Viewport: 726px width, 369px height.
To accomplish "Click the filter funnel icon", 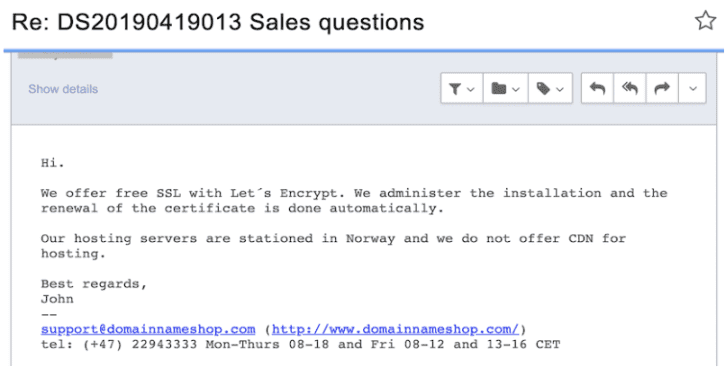I will click(455, 88).
